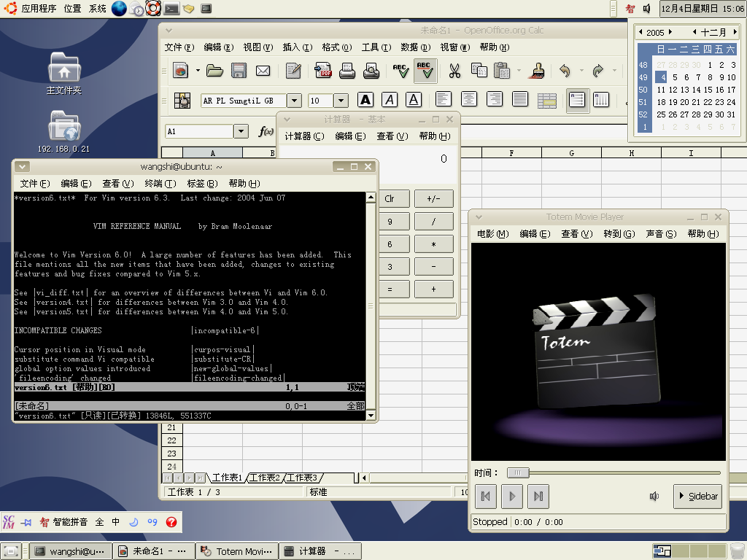
Task: Click terminal scrollbar down arrow
Action: tap(371, 415)
